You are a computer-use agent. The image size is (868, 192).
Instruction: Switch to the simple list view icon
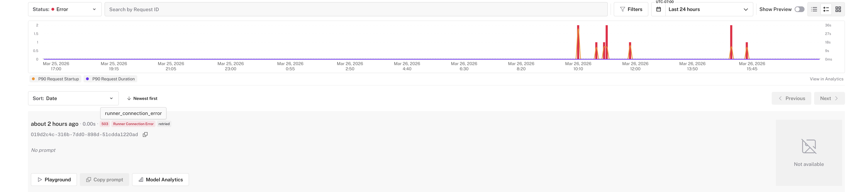point(814,9)
